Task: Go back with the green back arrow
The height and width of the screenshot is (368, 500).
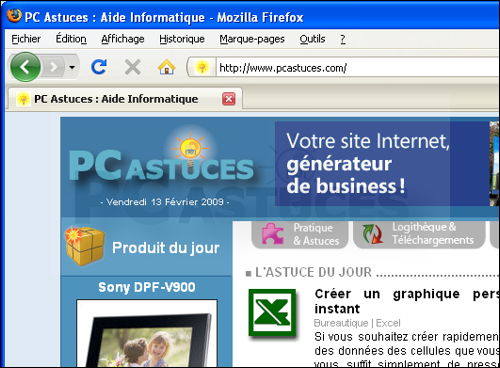Action: pyautogui.click(x=25, y=67)
